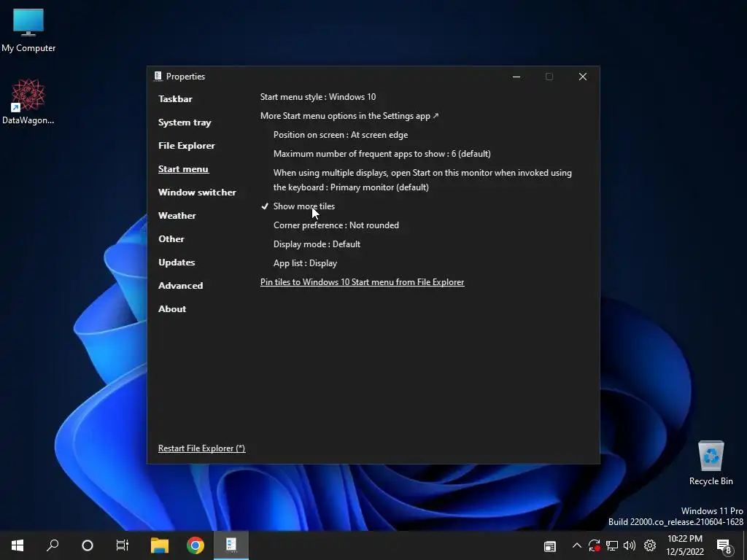Switch to the About section

pos(172,309)
